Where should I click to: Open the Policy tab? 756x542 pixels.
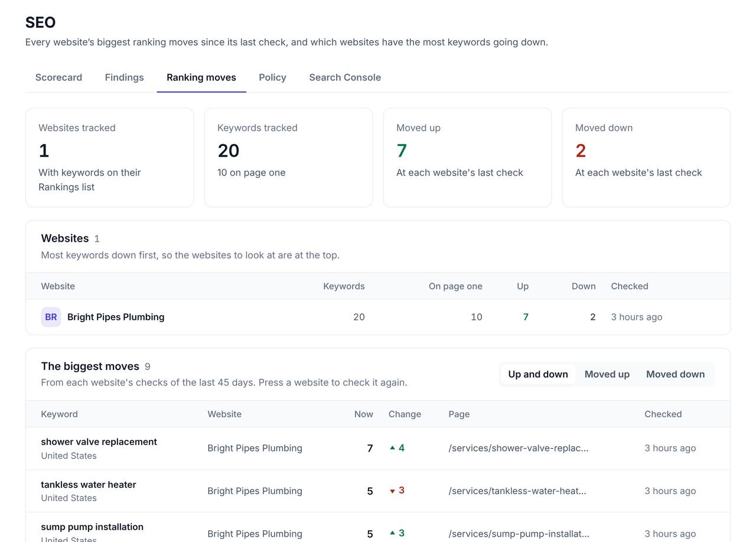click(x=272, y=77)
